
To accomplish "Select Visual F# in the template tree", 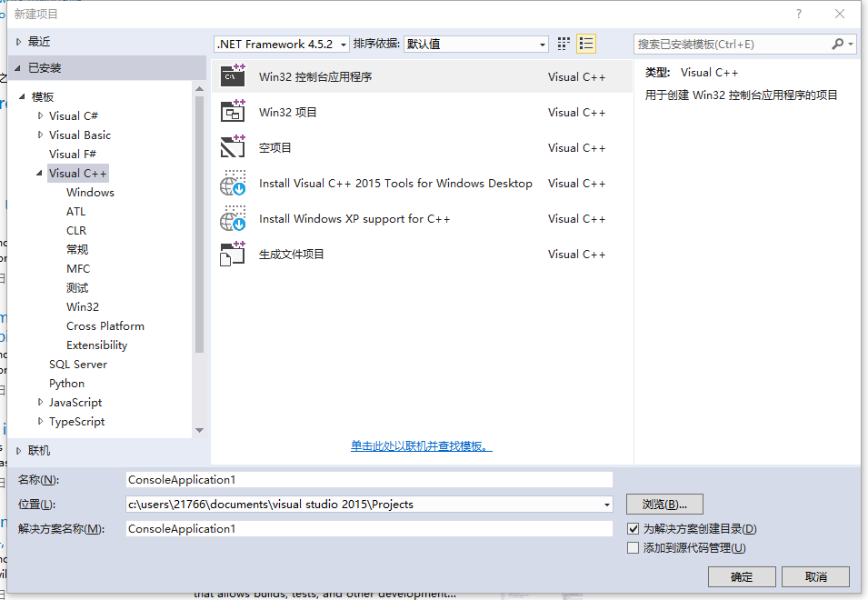I will point(73,154).
